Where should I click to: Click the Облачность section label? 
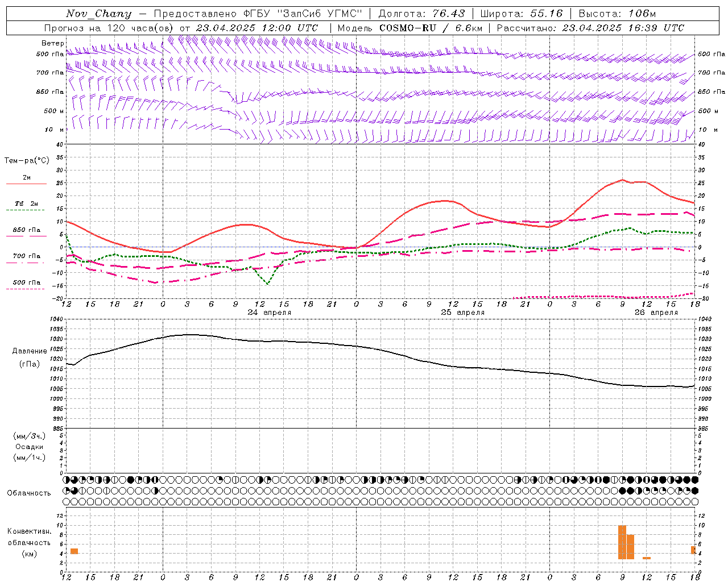(x=29, y=493)
